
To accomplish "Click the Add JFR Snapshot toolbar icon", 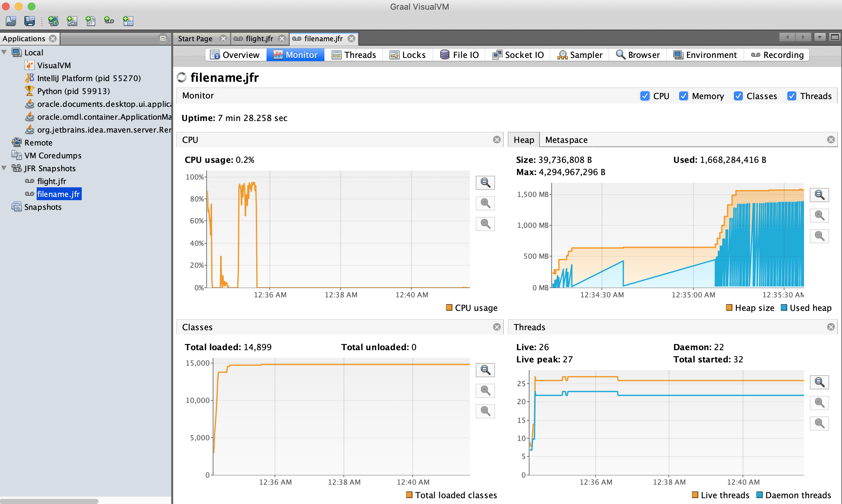I will point(109,21).
